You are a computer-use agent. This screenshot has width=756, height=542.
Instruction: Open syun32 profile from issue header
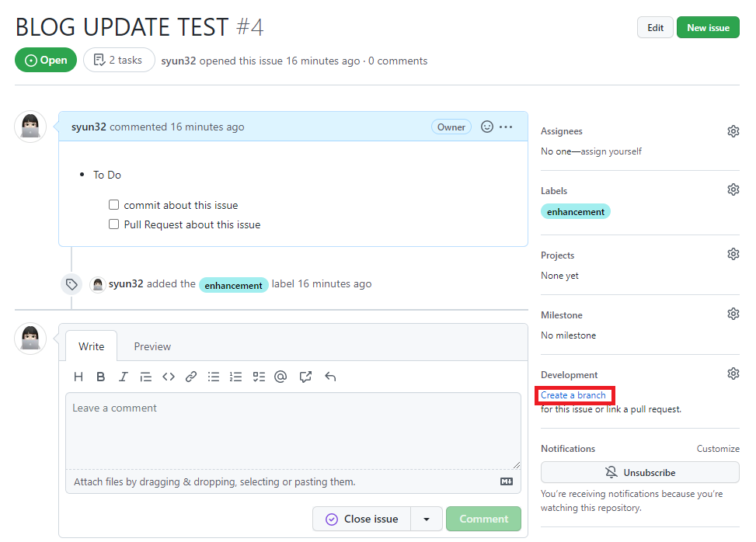pos(179,61)
